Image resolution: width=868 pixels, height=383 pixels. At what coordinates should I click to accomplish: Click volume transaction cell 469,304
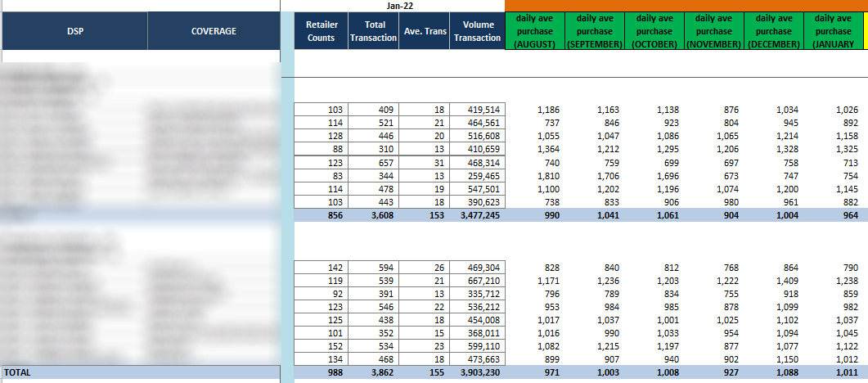point(477,267)
